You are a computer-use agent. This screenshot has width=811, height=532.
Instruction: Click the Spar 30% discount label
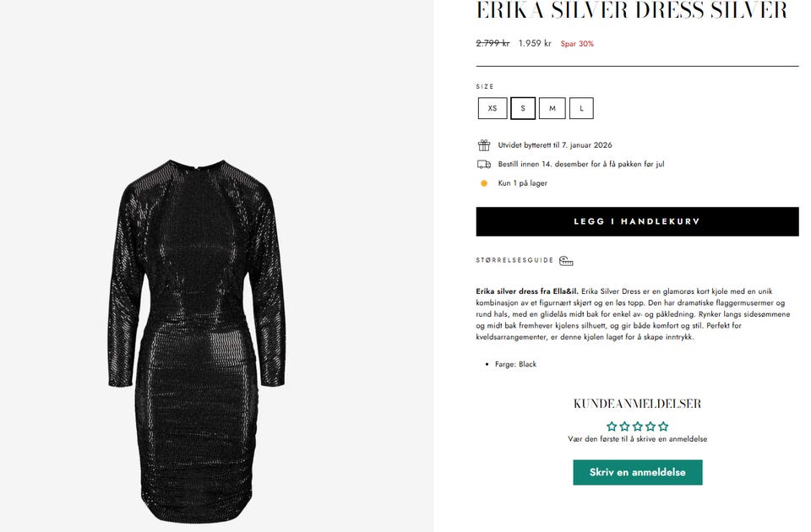577,43
